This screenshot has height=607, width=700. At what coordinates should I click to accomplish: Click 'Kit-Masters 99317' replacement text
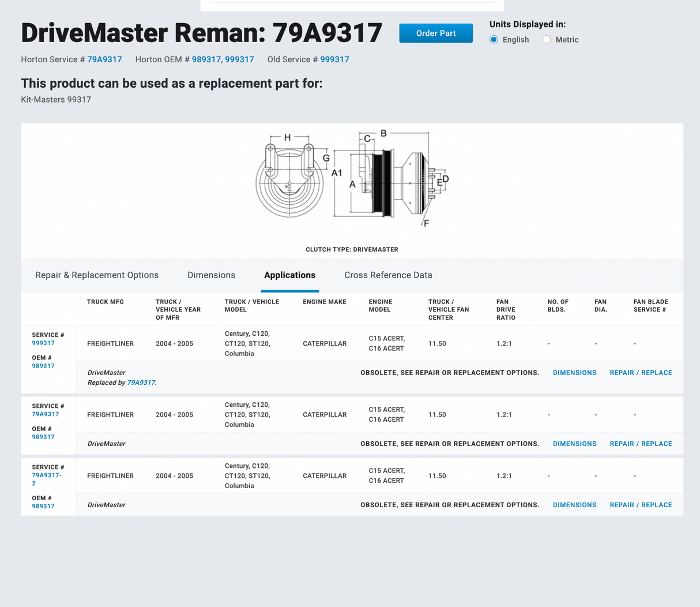pyautogui.click(x=56, y=100)
